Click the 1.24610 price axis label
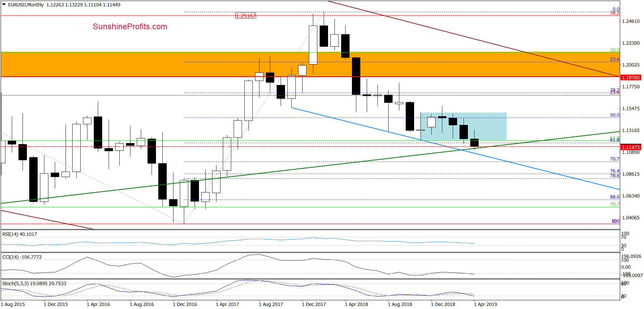The width and height of the screenshot is (644, 309). point(631,21)
